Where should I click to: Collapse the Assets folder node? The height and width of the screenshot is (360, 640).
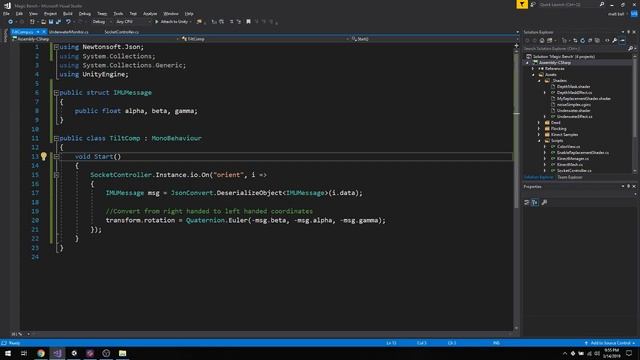533,75
